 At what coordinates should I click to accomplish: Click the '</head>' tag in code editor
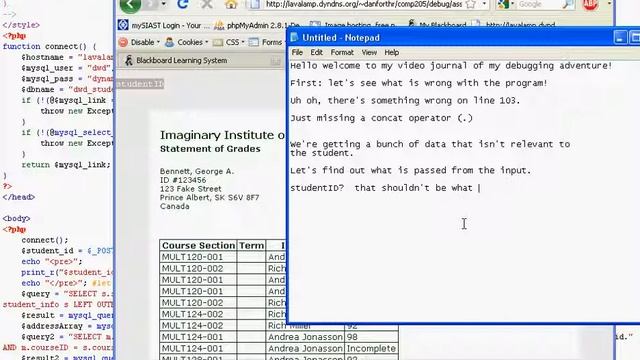point(19,197)
